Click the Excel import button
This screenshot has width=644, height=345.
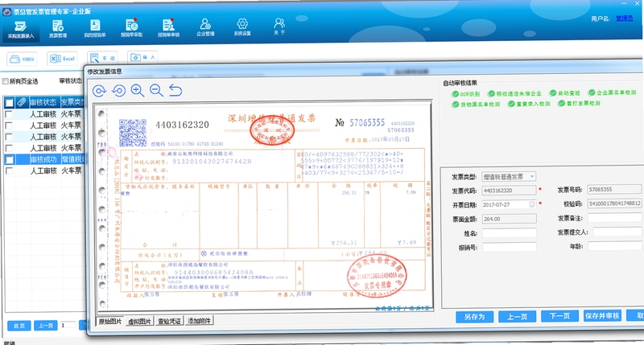(x=63, y=59)
